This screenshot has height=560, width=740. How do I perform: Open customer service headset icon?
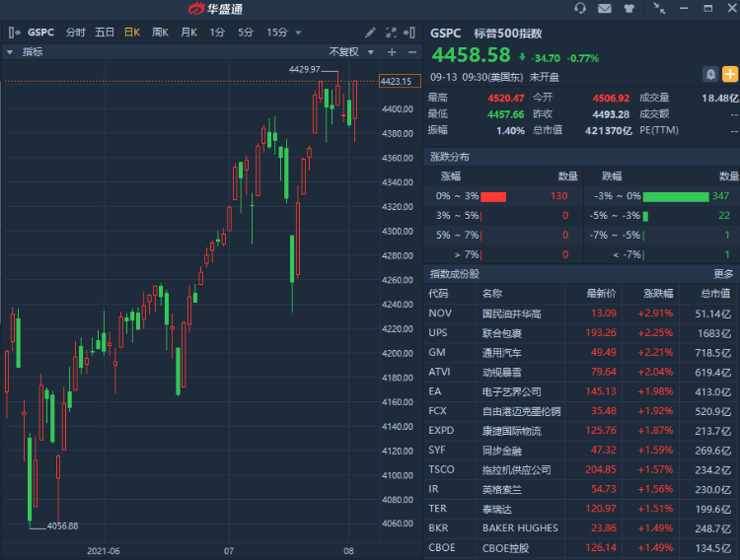click(x=579, y=9)
